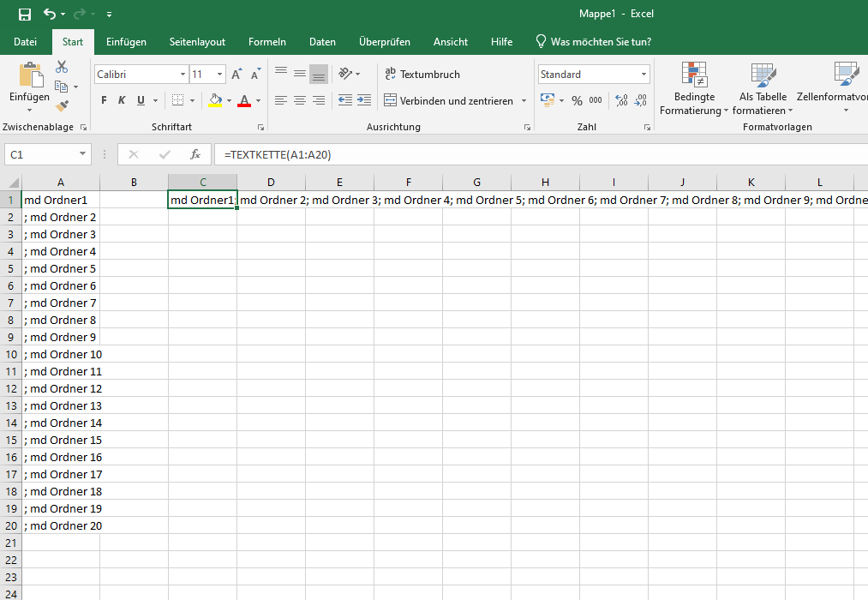Click the Save icon in title bar
The image size is (868, 600).
point(24,14)
